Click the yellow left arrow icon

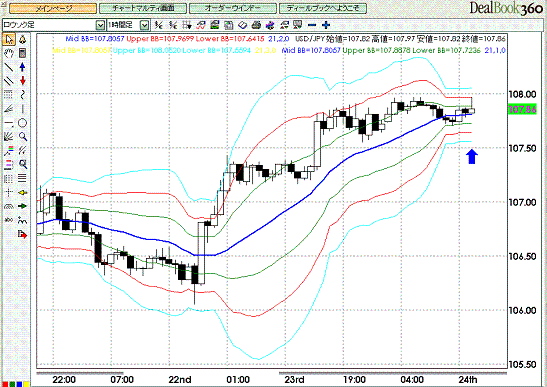click(23, 192)
